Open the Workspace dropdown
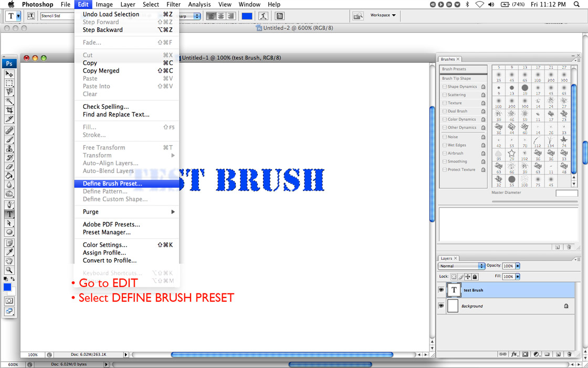Viewport: 588px width, 368px height. [383, 15]
